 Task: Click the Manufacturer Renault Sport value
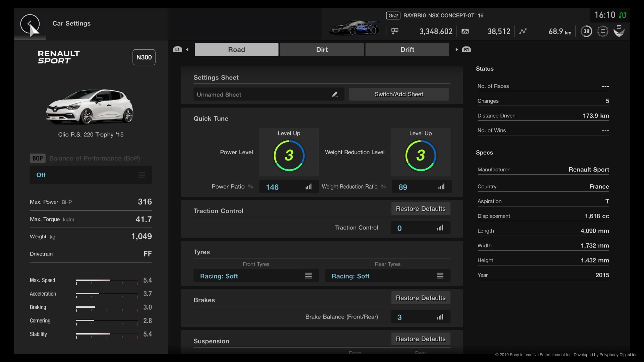tap(589, 170)
